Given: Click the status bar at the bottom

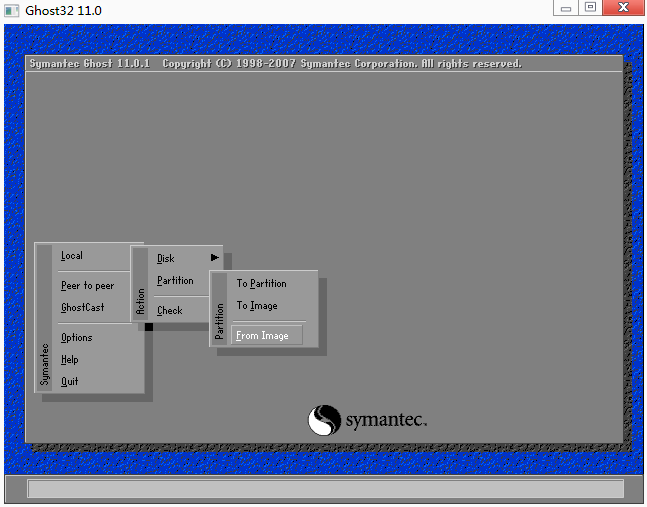Looking at the screenshot, I should pyautogui.click(x=326, y=489).
